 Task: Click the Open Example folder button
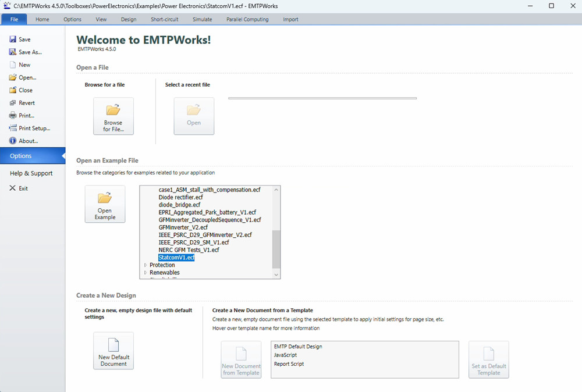[x=105, y=204]
